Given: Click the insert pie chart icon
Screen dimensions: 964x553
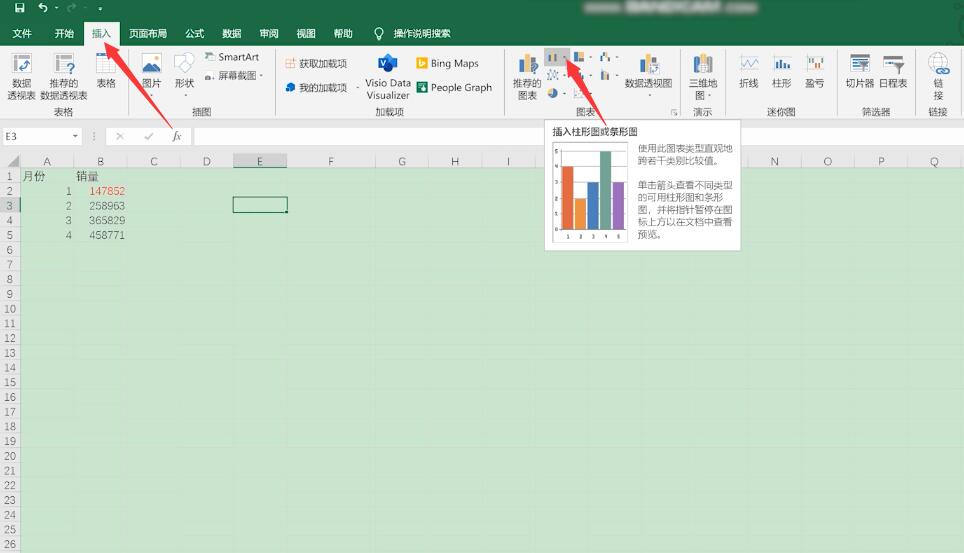Looking at the screenshot, I should tap(553, 93).
